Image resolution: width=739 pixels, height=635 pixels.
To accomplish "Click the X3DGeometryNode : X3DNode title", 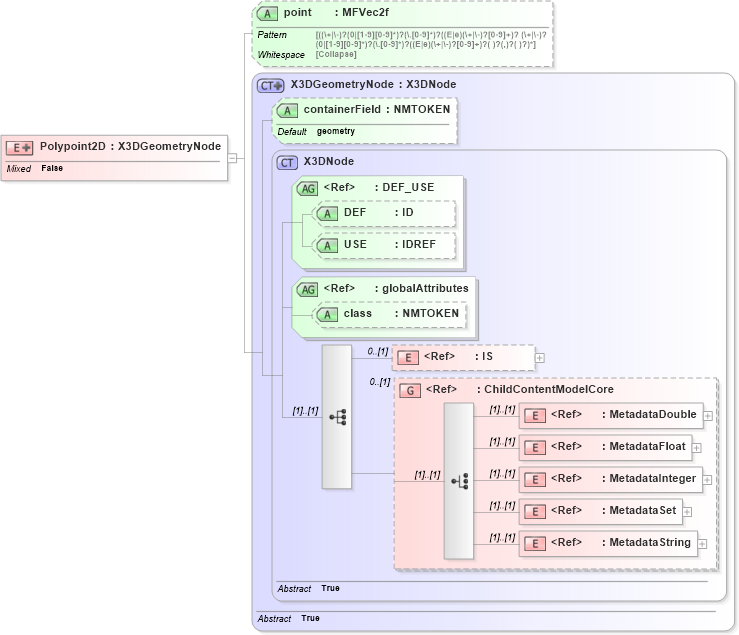I will tap(373, 84).
